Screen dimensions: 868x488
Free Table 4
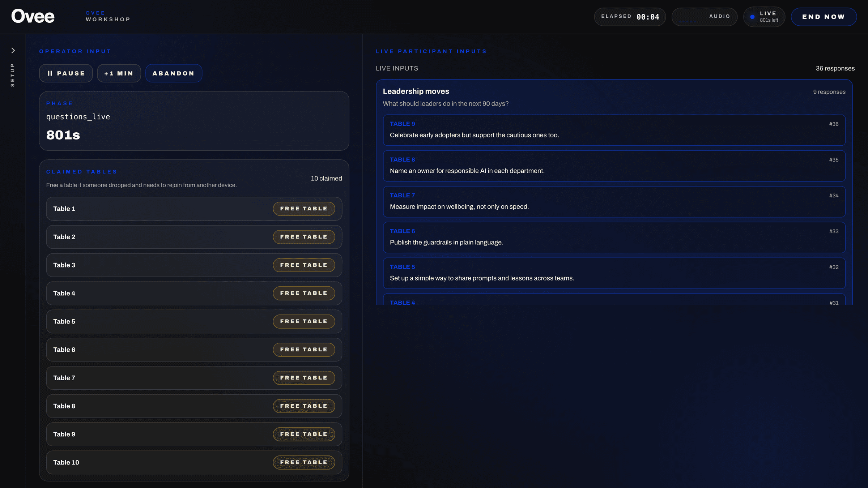304,294
